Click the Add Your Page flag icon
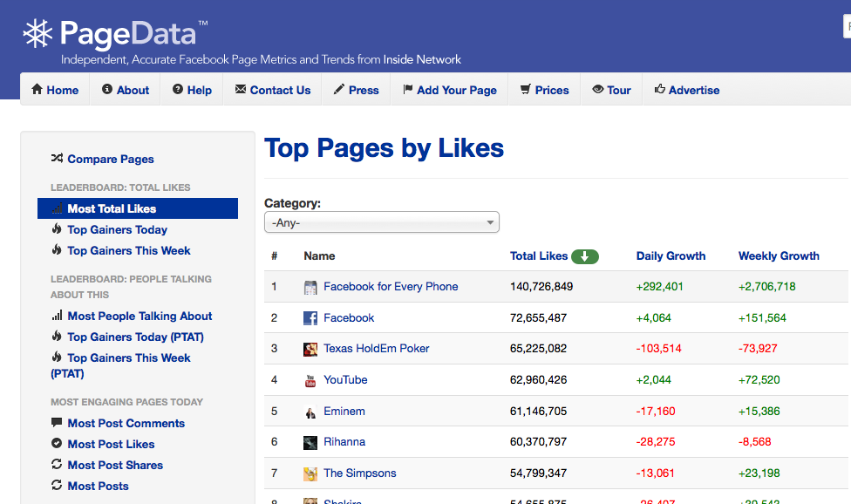 point(407,89)
